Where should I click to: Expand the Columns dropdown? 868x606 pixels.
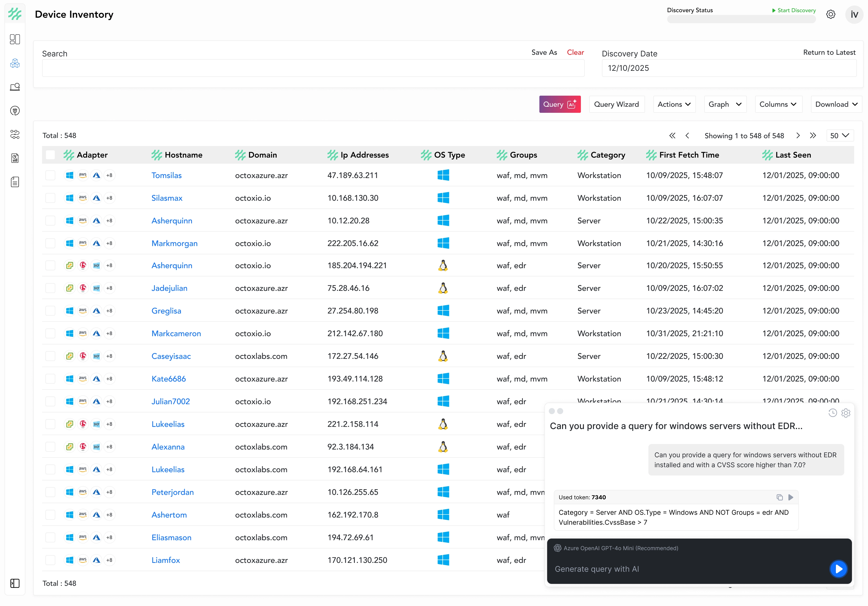coord(778,104)
